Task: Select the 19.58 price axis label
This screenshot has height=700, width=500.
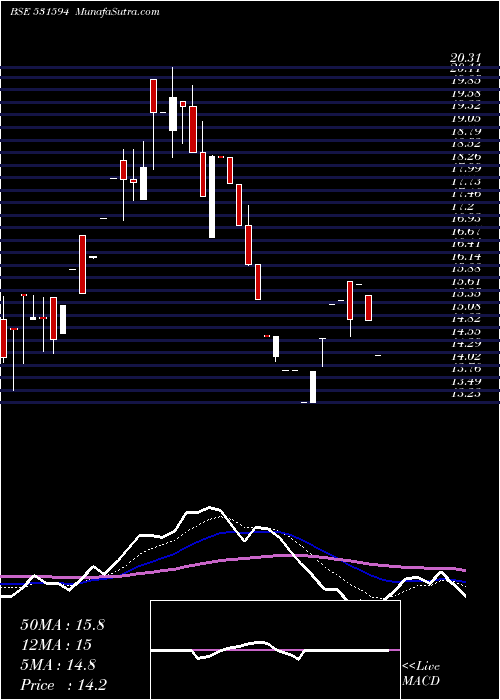Action: 466,94
